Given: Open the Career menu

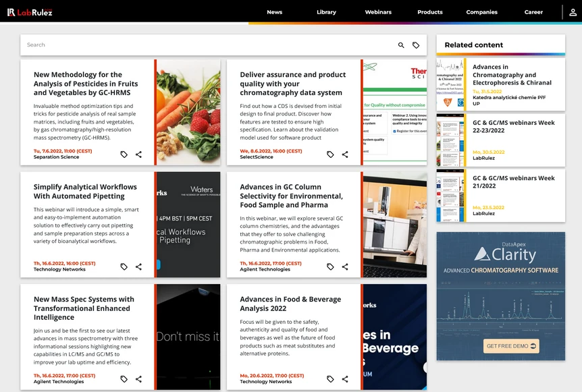Looking at the screenshot, I should coord(533,12).
